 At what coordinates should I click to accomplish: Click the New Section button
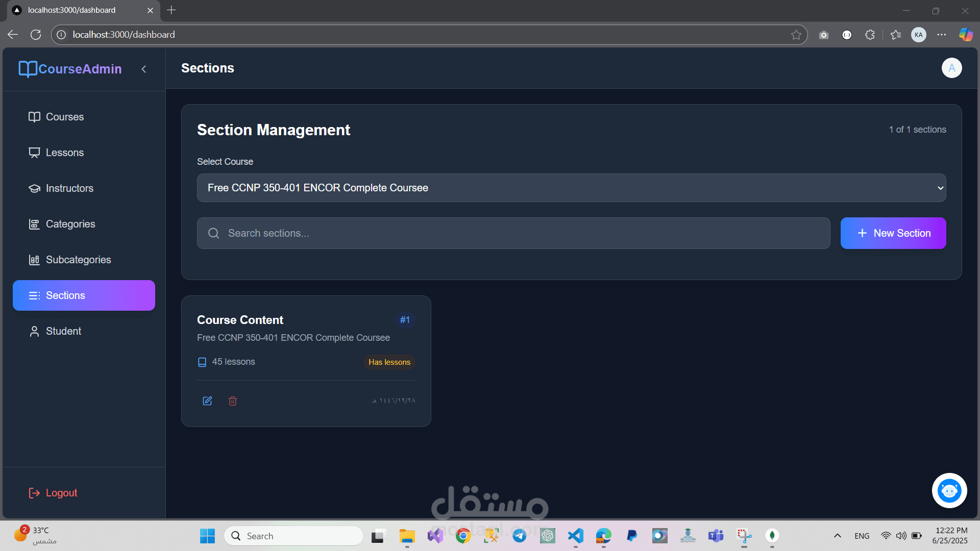pyautogui.click(x=893, y=233)
